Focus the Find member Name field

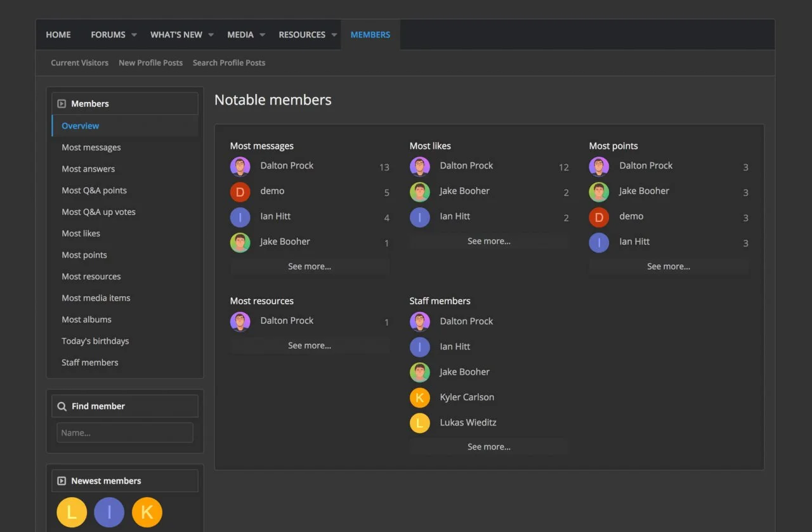coord(124,432)
